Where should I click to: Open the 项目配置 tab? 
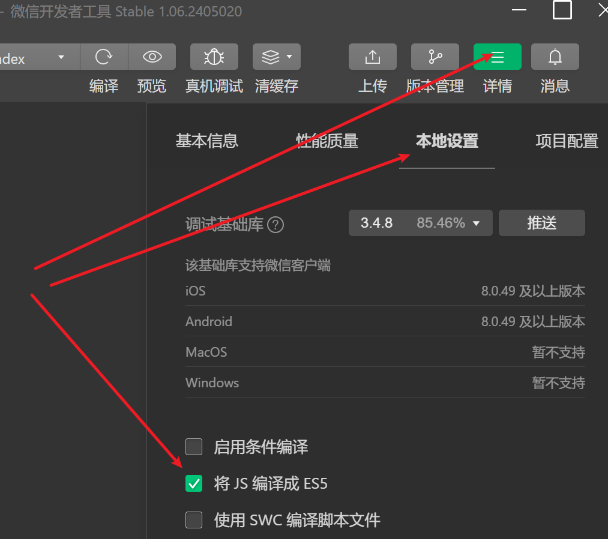tap(567, 141)
